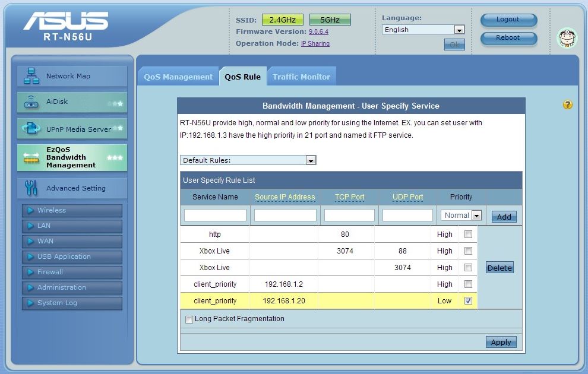Uncheck the 192.168.1.20 client_priority rule checkbox

click(468, 301)
